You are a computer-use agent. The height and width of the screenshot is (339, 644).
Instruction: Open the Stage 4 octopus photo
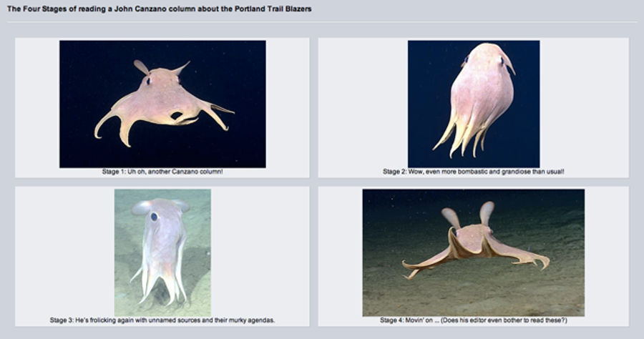[x=474, y=252]
